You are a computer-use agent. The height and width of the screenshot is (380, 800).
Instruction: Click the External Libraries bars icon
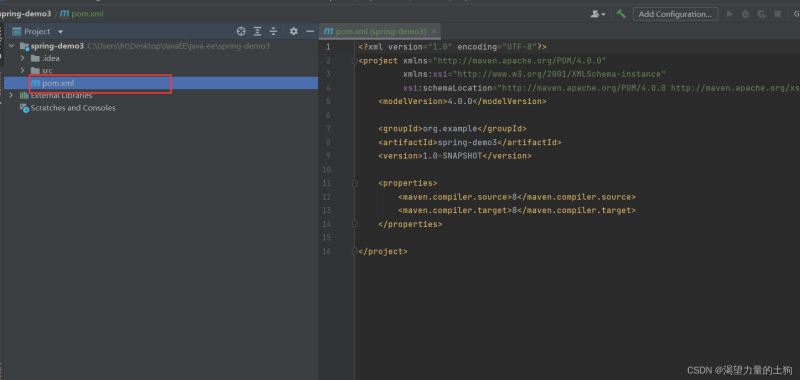(24, 95)
